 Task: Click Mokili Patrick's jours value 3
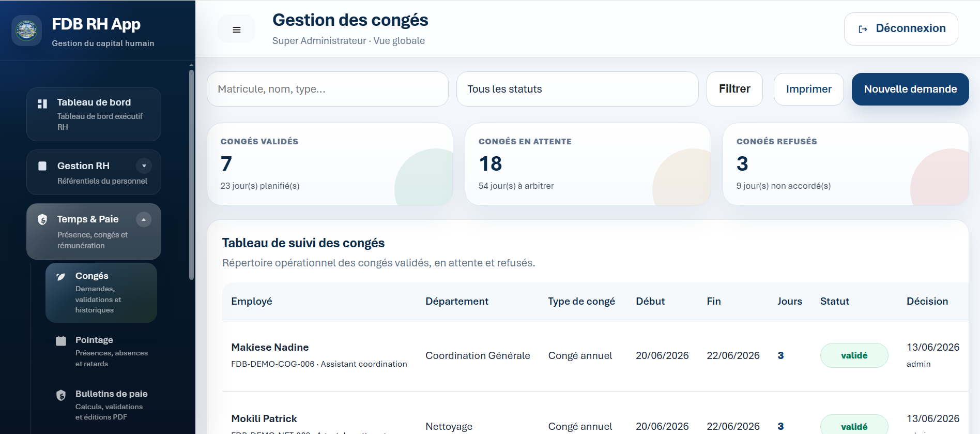click(780, 426)
